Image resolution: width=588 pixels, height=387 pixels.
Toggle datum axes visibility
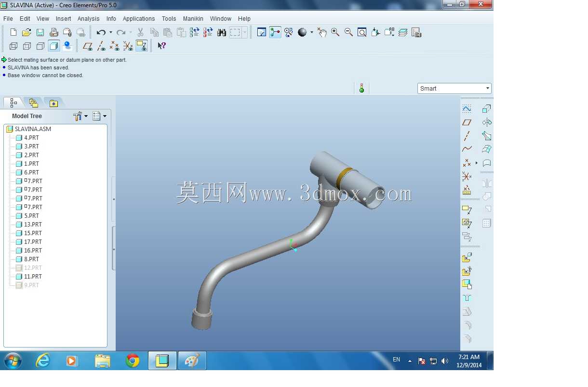coord(101,46)
